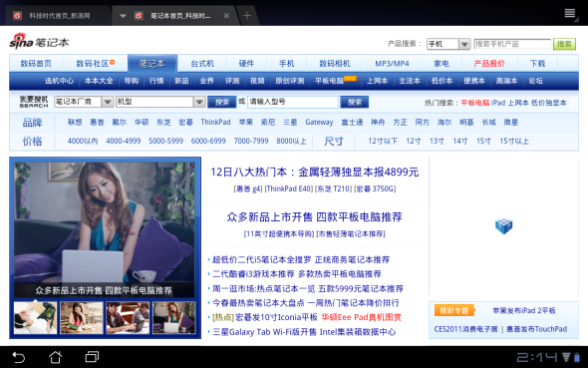Click 论坛 in the blue submenu
The height and width of the screenshot is (368, 588).
pyautogui.click(x=535, y=81)
